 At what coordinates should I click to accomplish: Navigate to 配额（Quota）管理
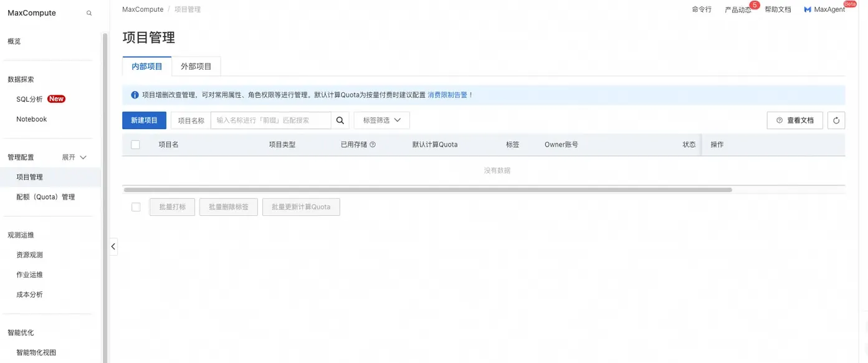pos(45,196)
